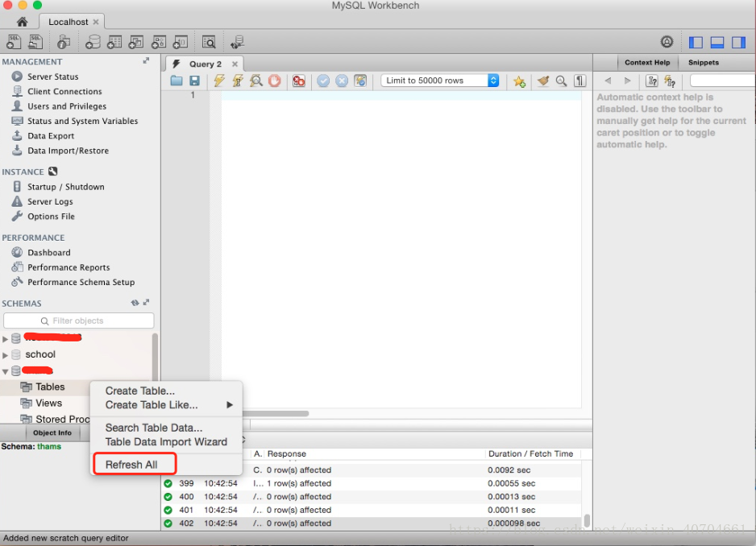Create a new schema icon
The width and height of the screenshot is (756, 546).
click(x=93, y=42)
